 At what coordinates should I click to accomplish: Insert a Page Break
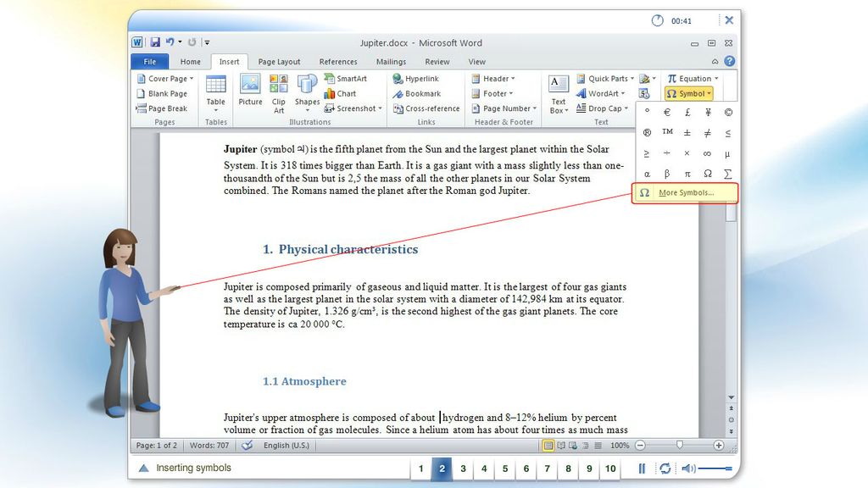162,108
